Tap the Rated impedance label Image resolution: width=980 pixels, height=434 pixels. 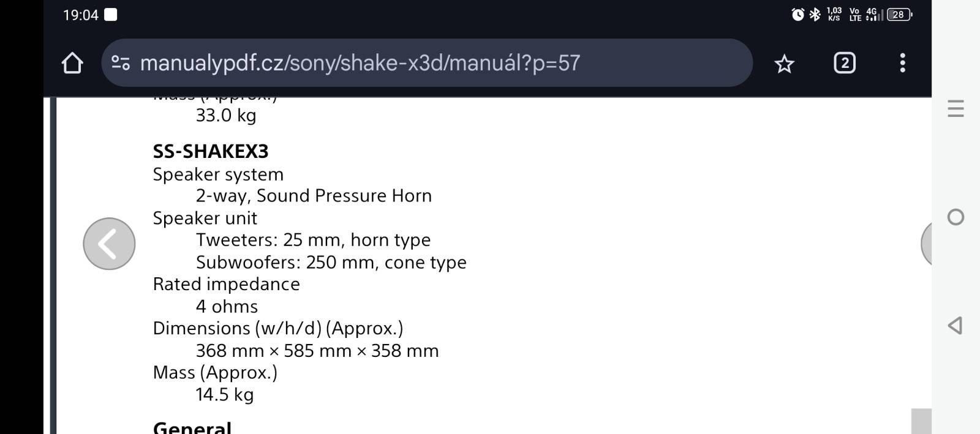pos(226,284)
